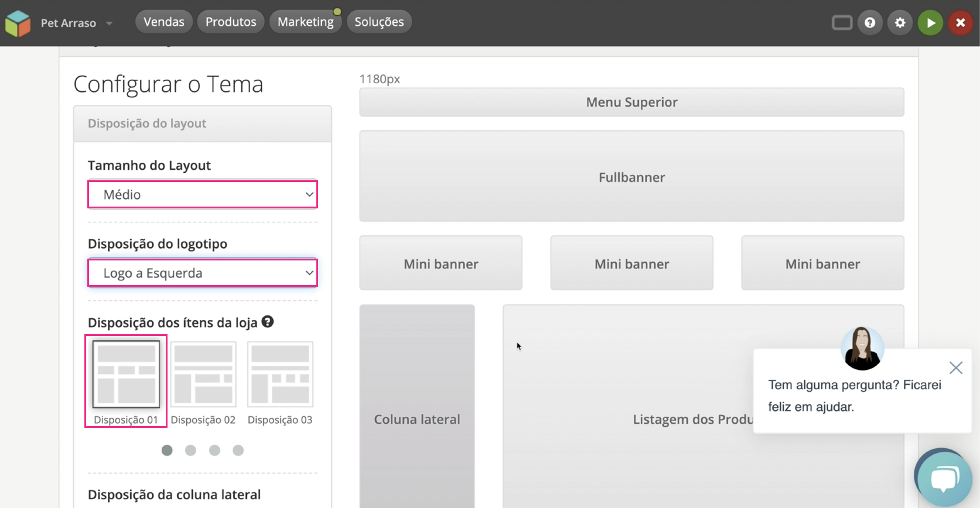Open help via question mark icon

click(x=870, y=23)
